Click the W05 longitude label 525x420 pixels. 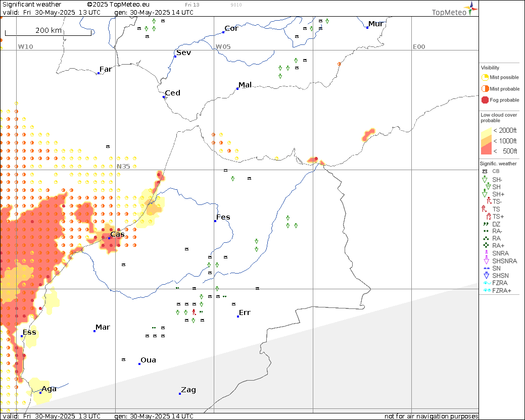coord(223,46)
